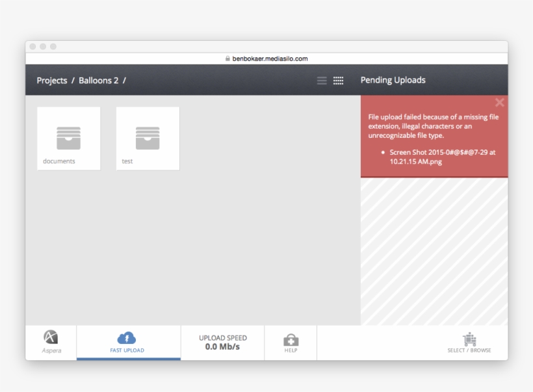The image size is (533, 392).
Task: Click the Pending Uploads heading
Action: pyautogui.click(x=393, y=80)
